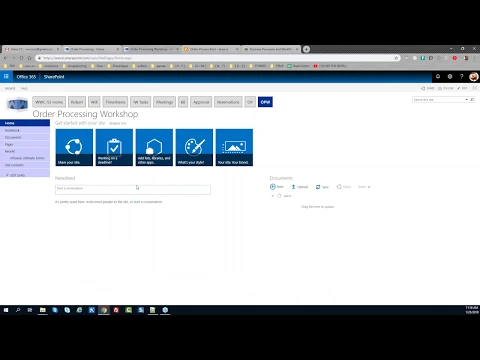The image size is (480, 360).
Task: Click the SharePoint link in header
Action: click(54, 77)
